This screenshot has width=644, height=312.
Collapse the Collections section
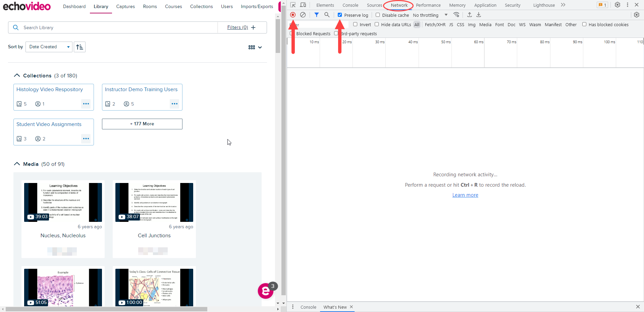(17, 75)
